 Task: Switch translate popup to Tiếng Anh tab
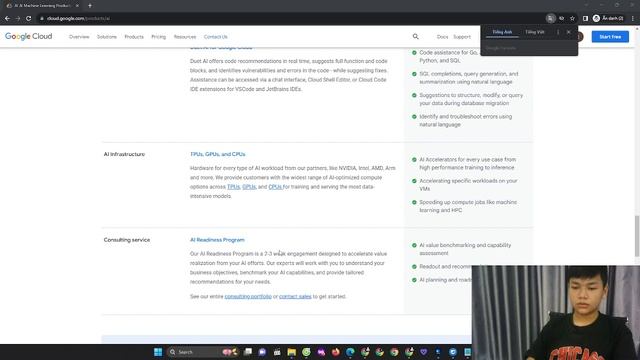tap(502, 32)
